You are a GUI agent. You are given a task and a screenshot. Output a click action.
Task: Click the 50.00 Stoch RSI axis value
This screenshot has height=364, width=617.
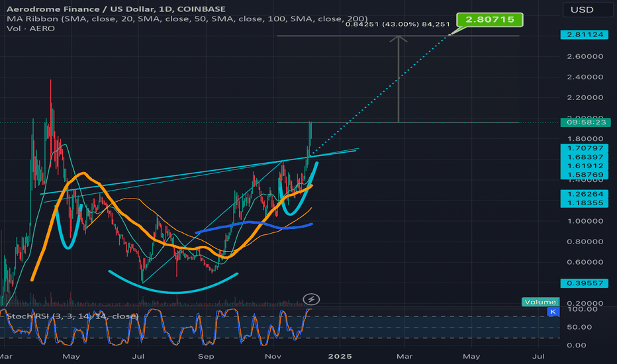coord(580,327)
